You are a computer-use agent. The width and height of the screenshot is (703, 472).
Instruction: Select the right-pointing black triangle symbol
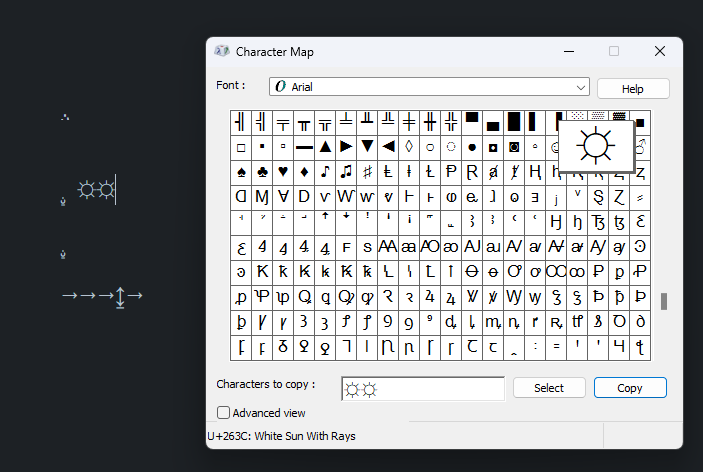[346, 146]
